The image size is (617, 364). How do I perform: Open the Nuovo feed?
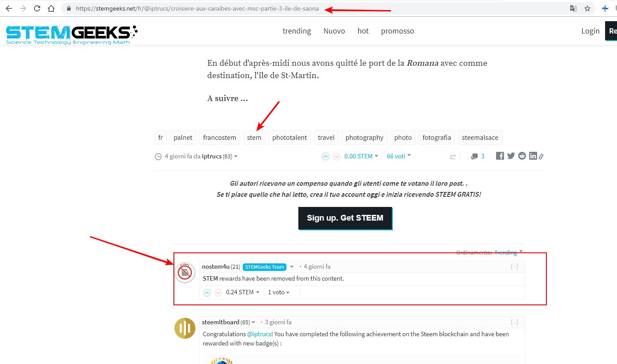tap(334, 31)
